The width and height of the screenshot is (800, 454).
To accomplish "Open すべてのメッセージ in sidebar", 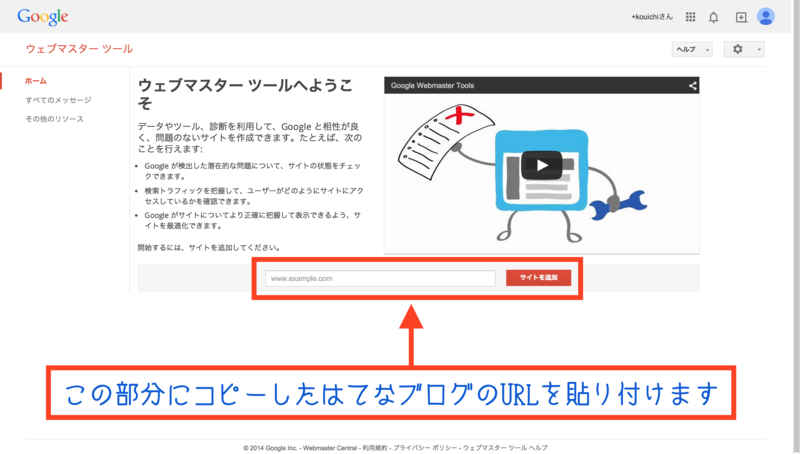I will pos(58,100).
